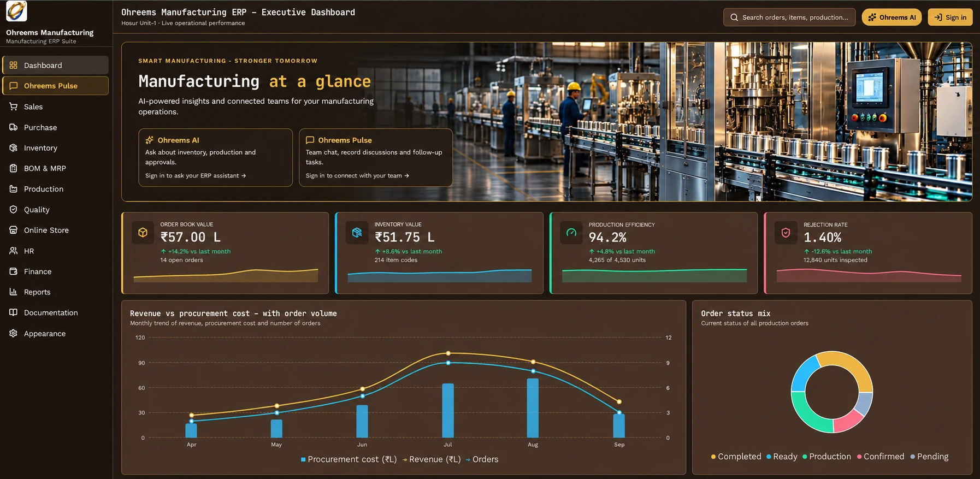Click the yellow Completed donut segment
980x479 pixels.
pos(853,366)
